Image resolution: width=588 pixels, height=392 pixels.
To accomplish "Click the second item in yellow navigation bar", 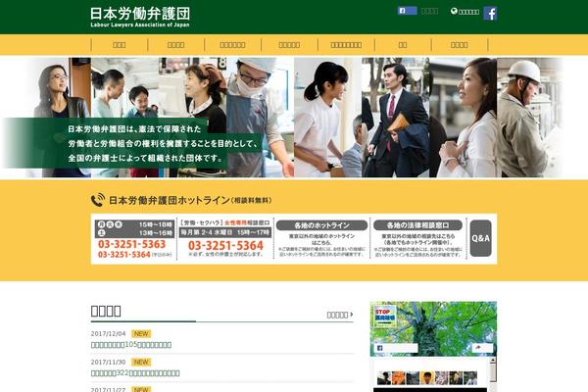I will [x=175, y=45].
